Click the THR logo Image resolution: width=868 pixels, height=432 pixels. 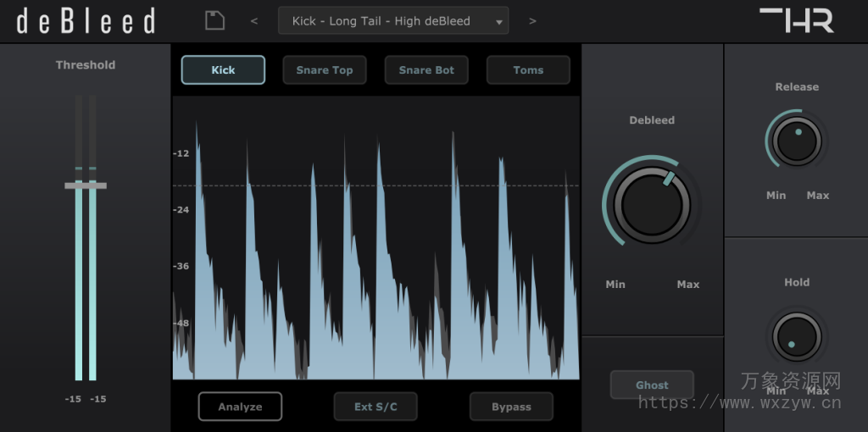[x=796, y=20]
